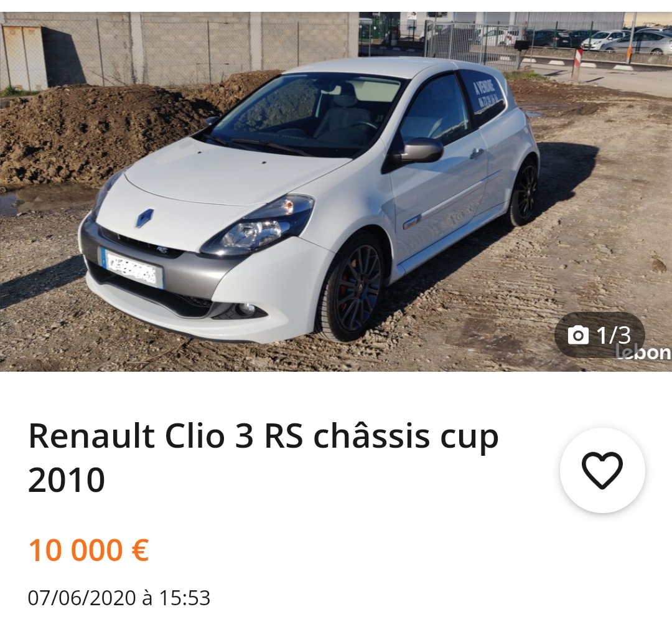The height and width of the screenshot is (632, 672).
Task: Open the photo gallery via 1/3 counter
Action: tap(600, 335)
